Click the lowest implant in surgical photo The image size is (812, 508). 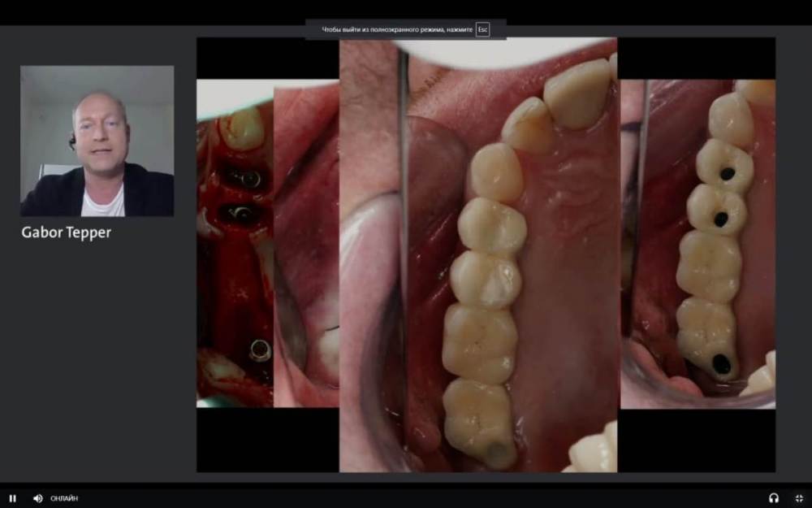tap(260, 350)
